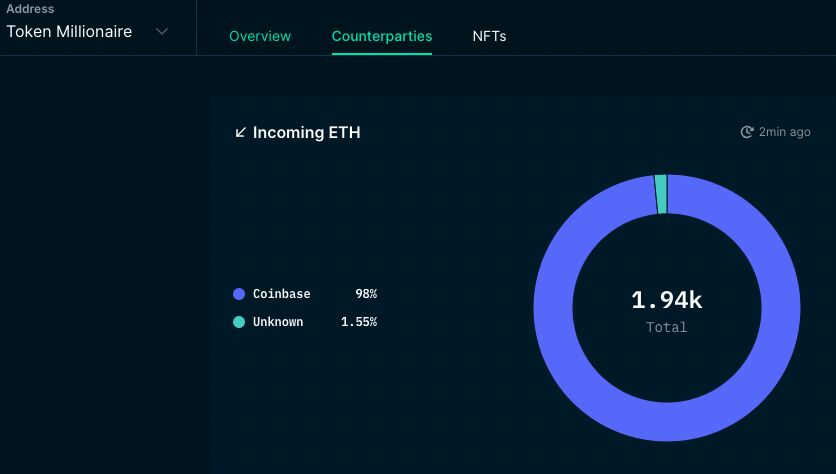Viewport: 836px width, 474px height.
Task: Click the Incoming ETH heading
Action: [307, 132]
